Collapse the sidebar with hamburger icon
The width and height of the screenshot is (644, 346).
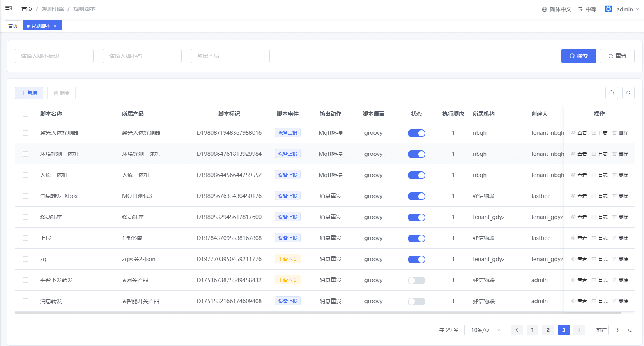click(x=9, y=9)
